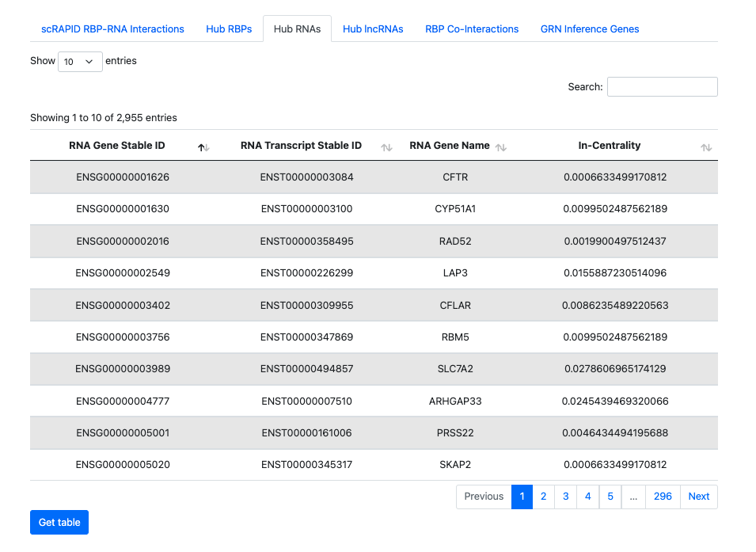This screenshot has width=756, height=552.
Task: Navigate to page 3
Action: tap(565, 497)
